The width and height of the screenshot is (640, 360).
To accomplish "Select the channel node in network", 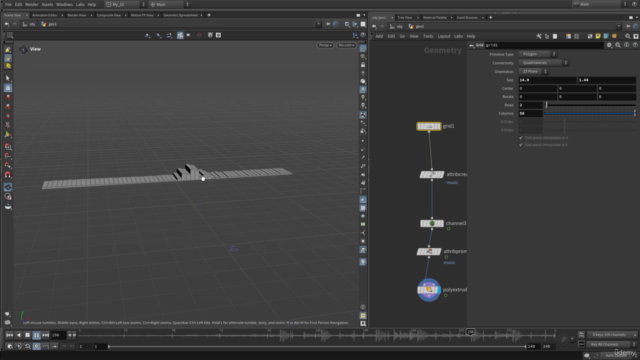I will (x=432, y=223).
